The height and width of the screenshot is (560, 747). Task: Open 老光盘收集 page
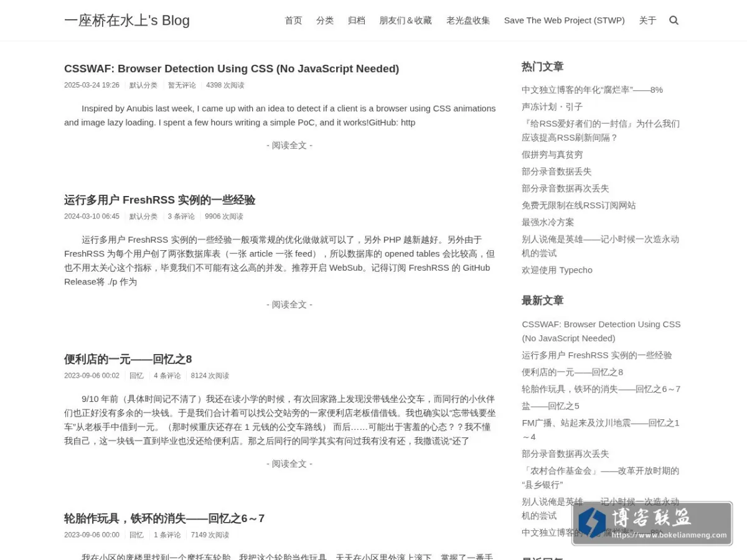[x=468, y=21]
